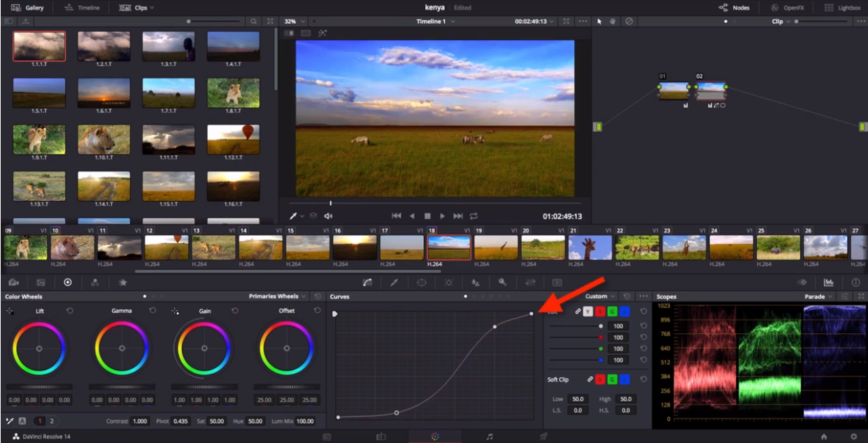
Task: Open the Key palette icon
Action: point(502,282)
